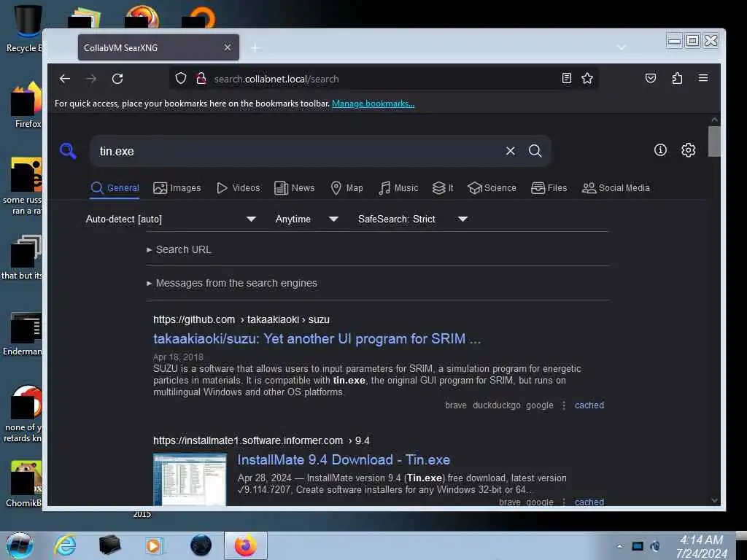
Task: Open the Pocket save icon
Action: [650, 78]
